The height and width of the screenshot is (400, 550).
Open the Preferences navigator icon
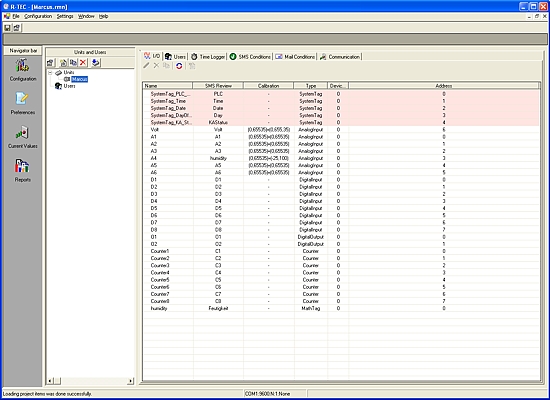click(x=22, y=104)
